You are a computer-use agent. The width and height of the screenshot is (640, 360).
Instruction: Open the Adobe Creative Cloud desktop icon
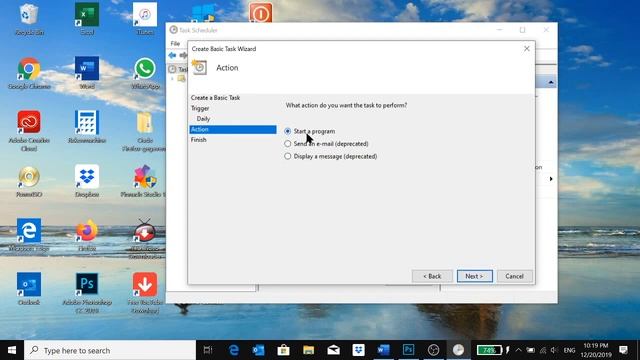tap(29, 131)
